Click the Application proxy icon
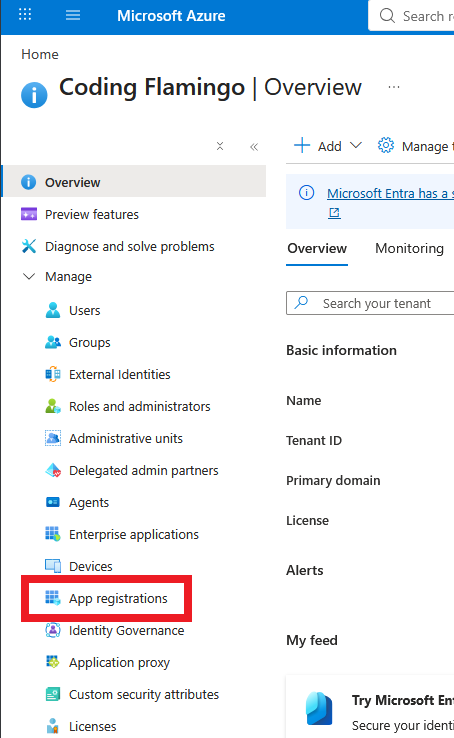Screen dimensions: 454x738 [53, 662]
